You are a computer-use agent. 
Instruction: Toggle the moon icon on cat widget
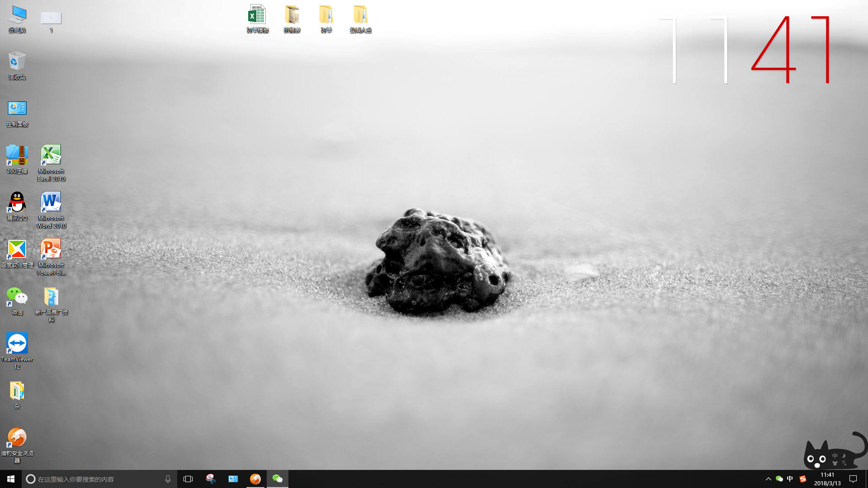pos(844,455)
